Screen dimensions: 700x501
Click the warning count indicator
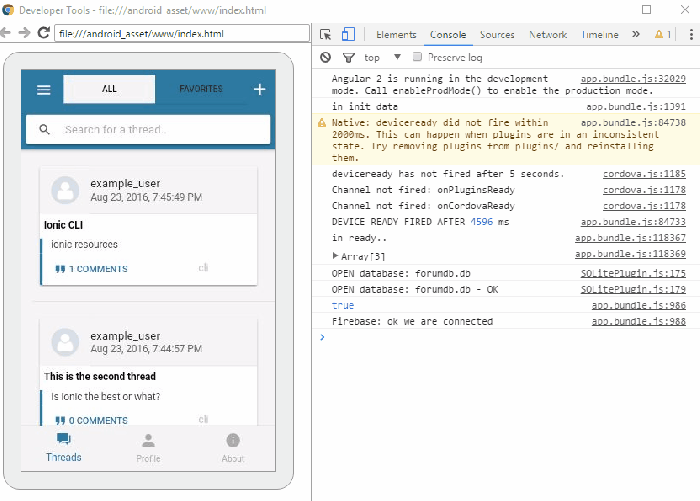tap(663, 34)
